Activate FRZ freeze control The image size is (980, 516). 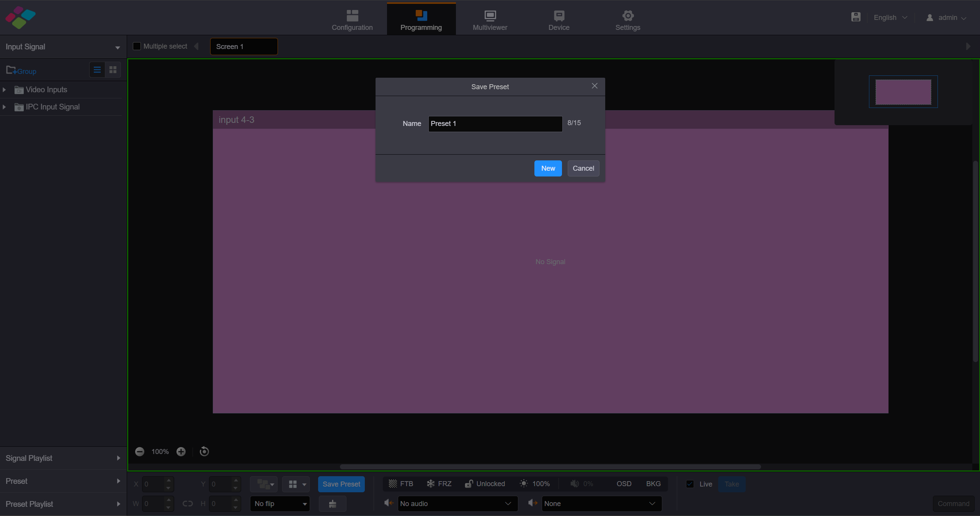click(x=439, y=483)
